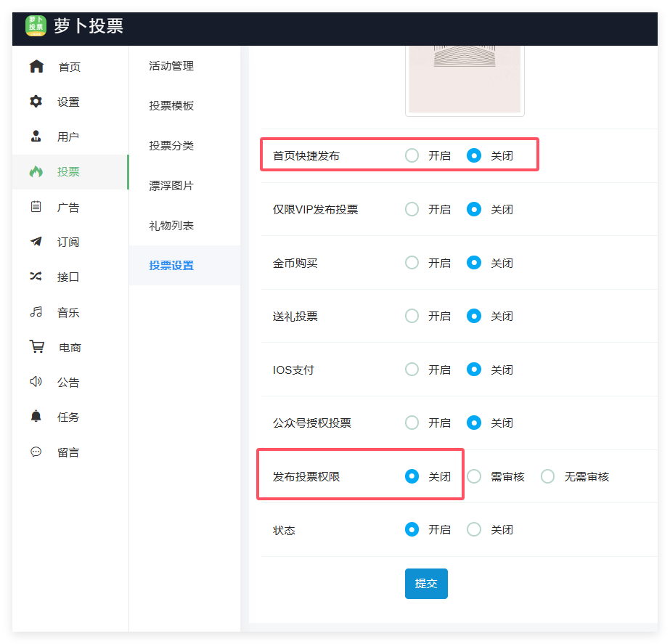Click the 首页快捷发布 setting label
670x644 pixels.
pos(306,155)
